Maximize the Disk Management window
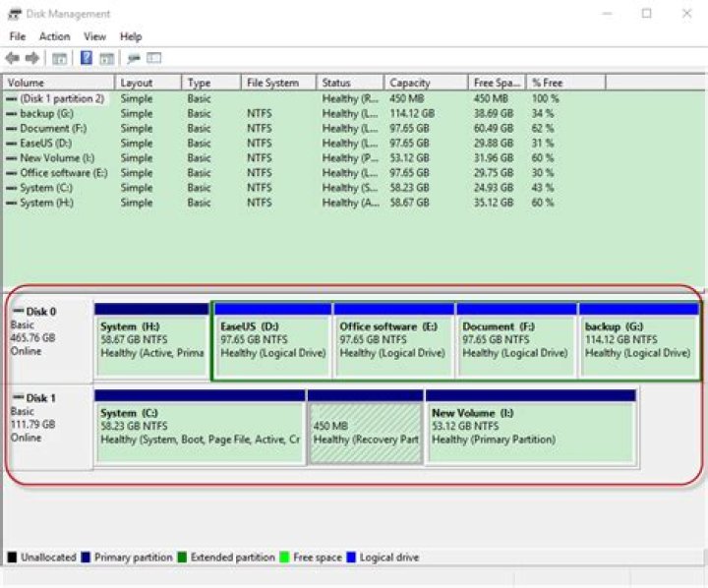The image size is (708, 588). click(647, 14)
